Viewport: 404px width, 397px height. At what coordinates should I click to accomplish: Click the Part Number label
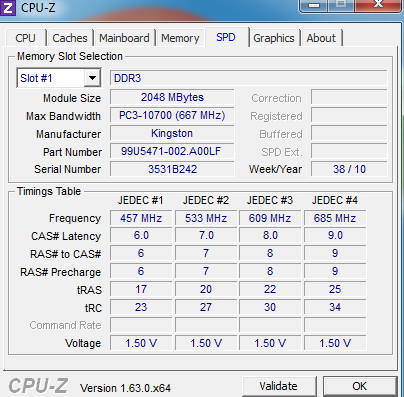coord(72,152)
